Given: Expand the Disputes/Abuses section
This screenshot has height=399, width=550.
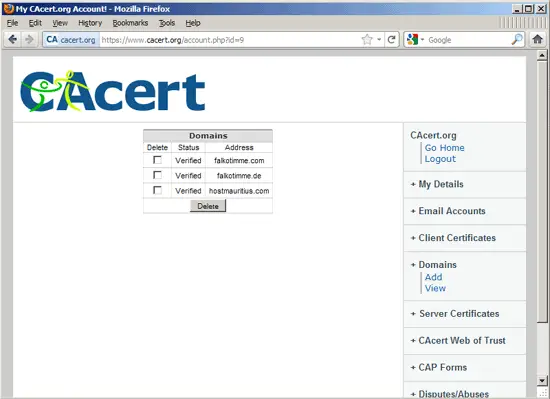Looking at the screenshot, I should (x=450, y=394).
